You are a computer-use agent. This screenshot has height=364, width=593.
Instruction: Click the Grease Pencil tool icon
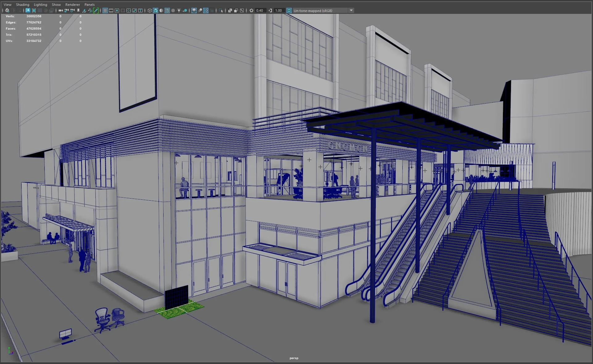96,10
